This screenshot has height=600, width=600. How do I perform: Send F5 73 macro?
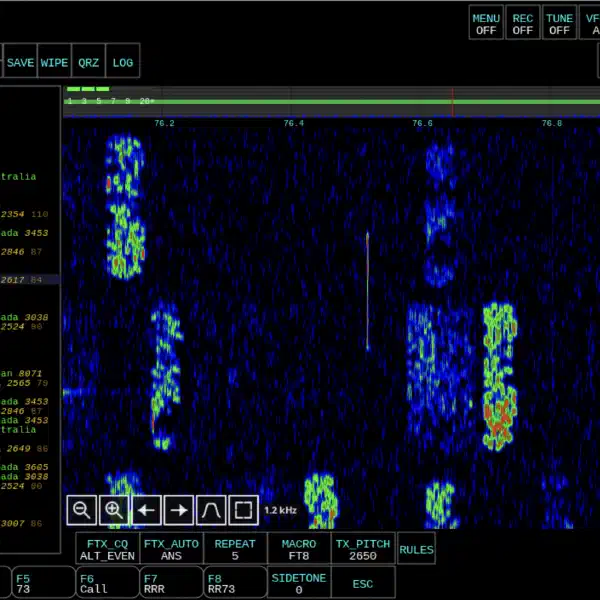[43, 582]
